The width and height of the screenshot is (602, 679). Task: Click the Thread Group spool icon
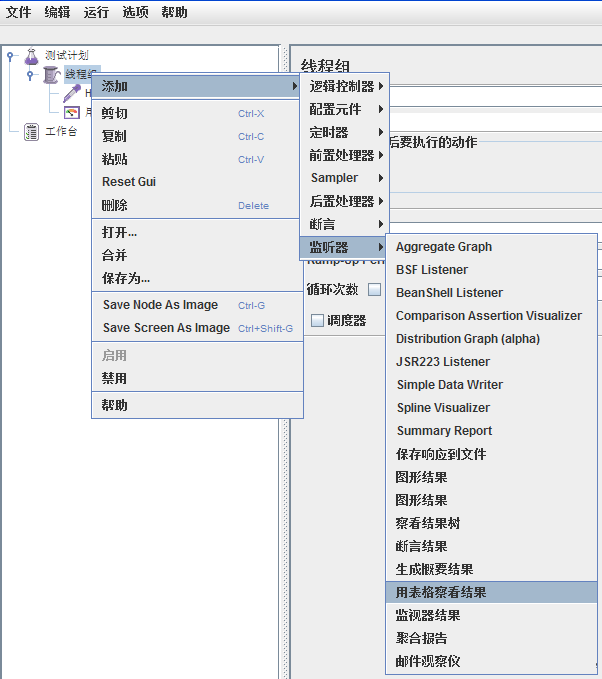click(51, 75)
